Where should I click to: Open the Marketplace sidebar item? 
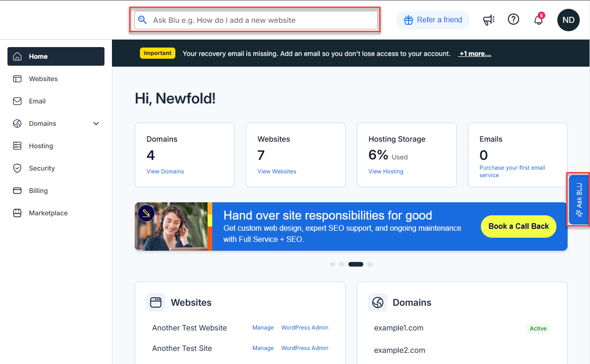(48, 213)
